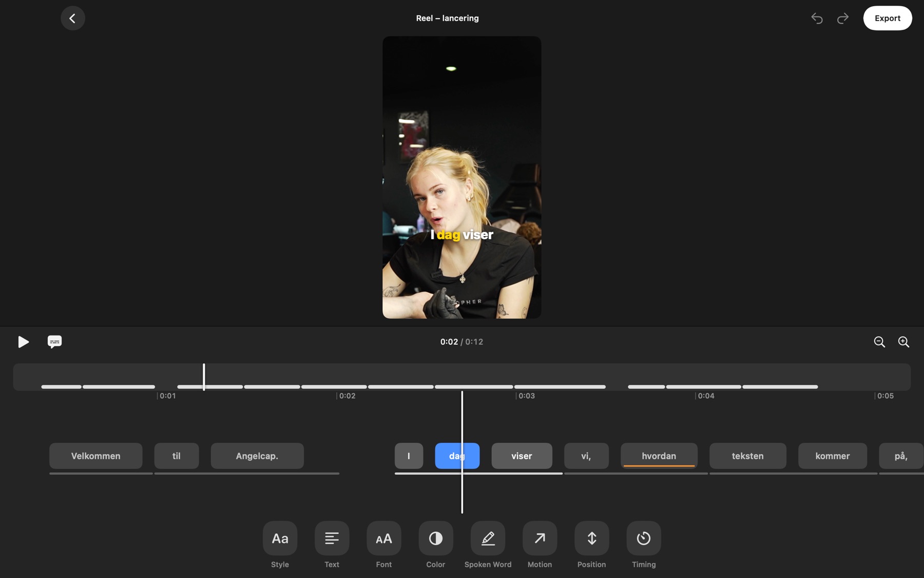Open the Style tool
This screenshot has width=924, height=578.
click(x=280, y=538)
